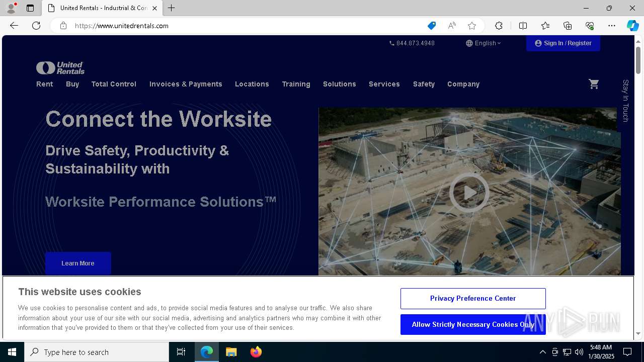Toggle split screen view

pyautogui.click(x=523, y=26)
